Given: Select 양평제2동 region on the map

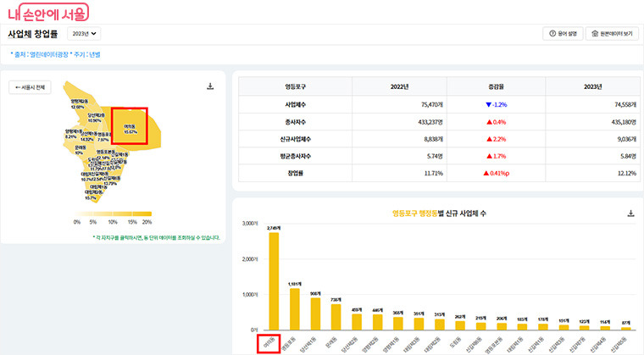Looking at the screenshot, I should [79, 103].
